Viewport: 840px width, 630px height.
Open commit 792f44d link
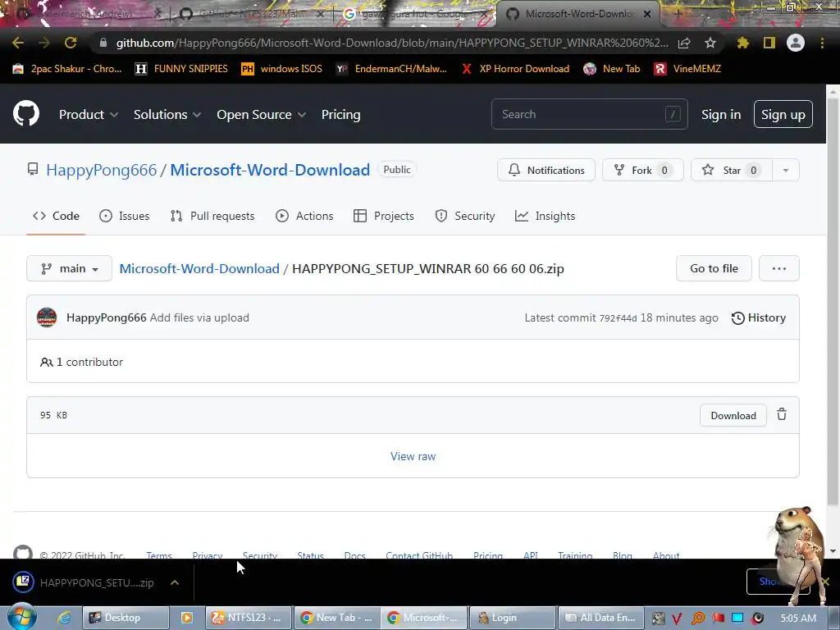click(x=618, y=318)
